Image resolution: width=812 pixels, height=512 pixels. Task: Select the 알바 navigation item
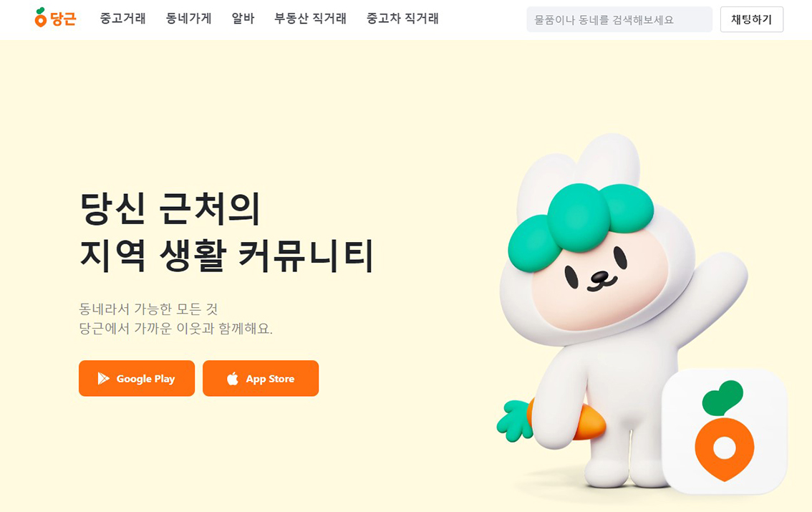pos(243,19)
